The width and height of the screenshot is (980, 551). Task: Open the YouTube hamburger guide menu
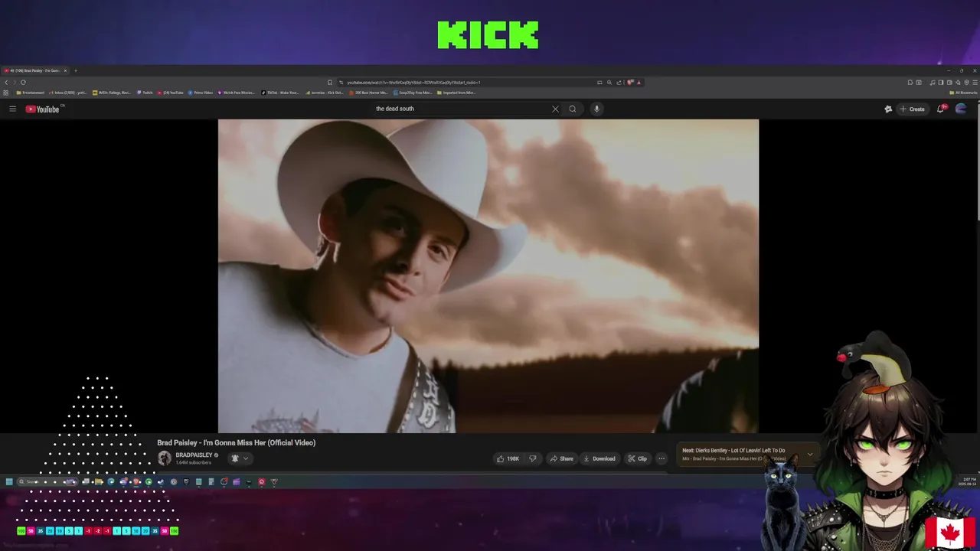(x=12, y=109)
